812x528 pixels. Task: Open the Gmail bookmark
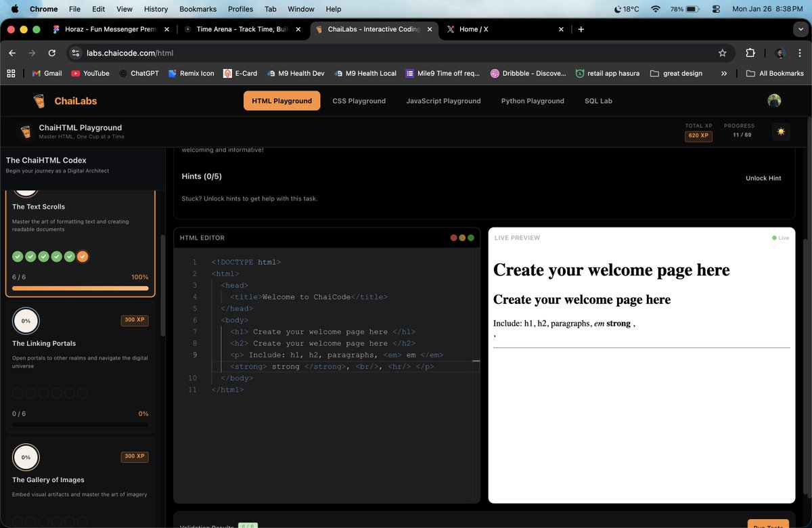(47, 73)
